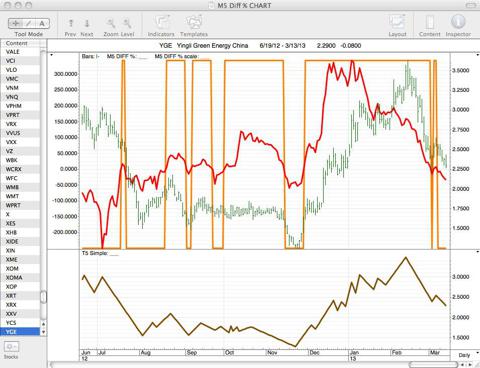Screen dimensions: 480x368
Task: Open the Stocks gear action menu
Action: pyautogui.click(x=11, y=347)
